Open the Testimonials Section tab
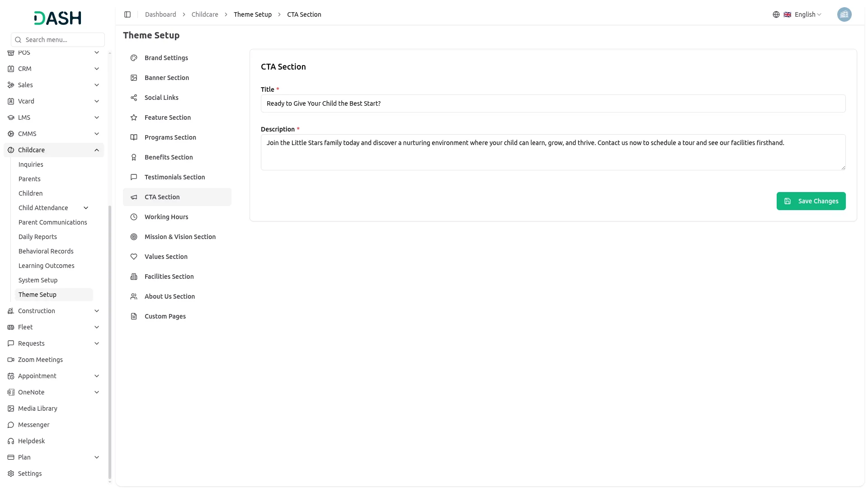 tap(175, 177)
